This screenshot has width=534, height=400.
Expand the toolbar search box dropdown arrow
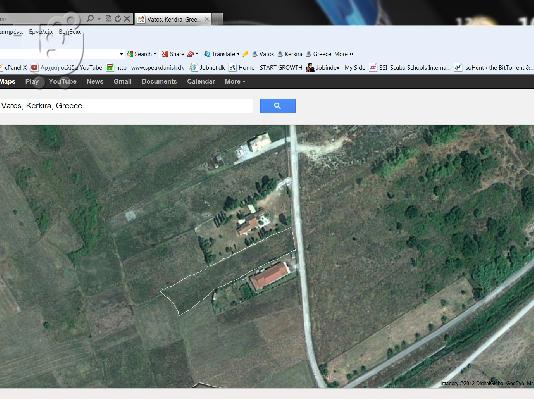pos(121,54)
